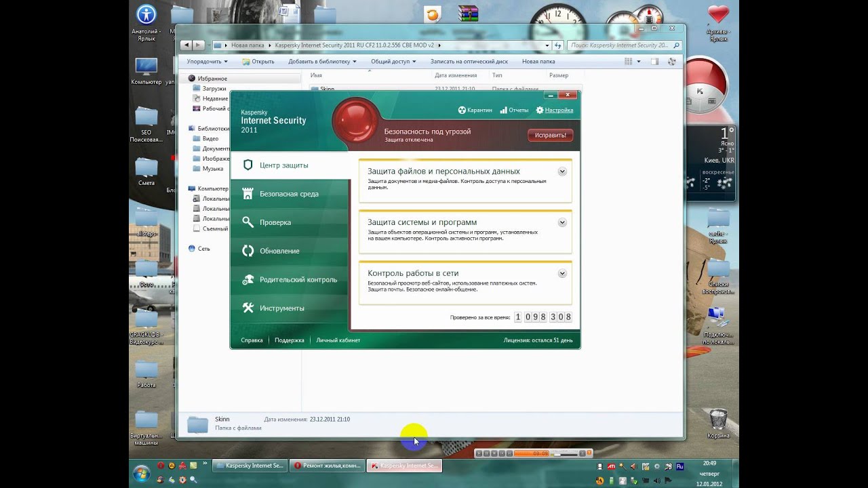Viewport: 868px width, 488px height.
Task: Click the Размер column header
Action: (559, 75)
